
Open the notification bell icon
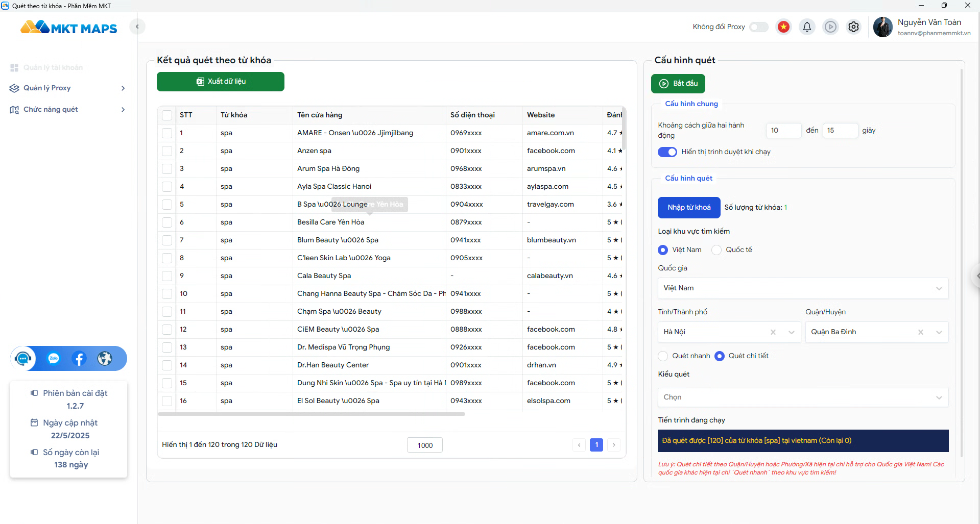tap(807, 27)
